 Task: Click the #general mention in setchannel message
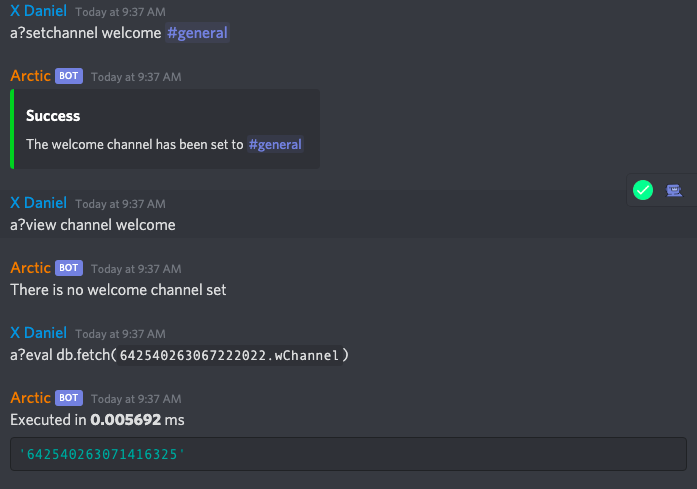tap(197, 33)
